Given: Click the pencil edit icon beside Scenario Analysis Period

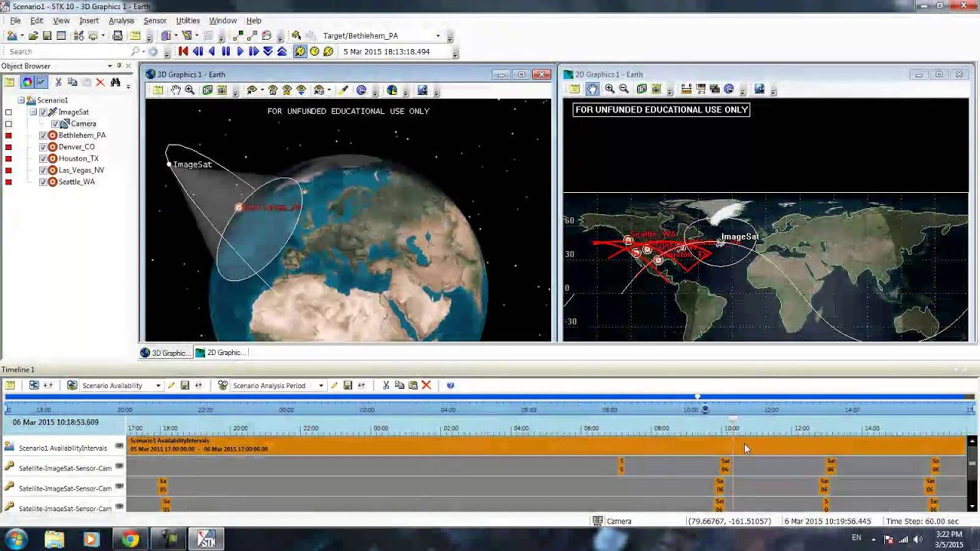Looking at the screenshot, I should [334, 385].
